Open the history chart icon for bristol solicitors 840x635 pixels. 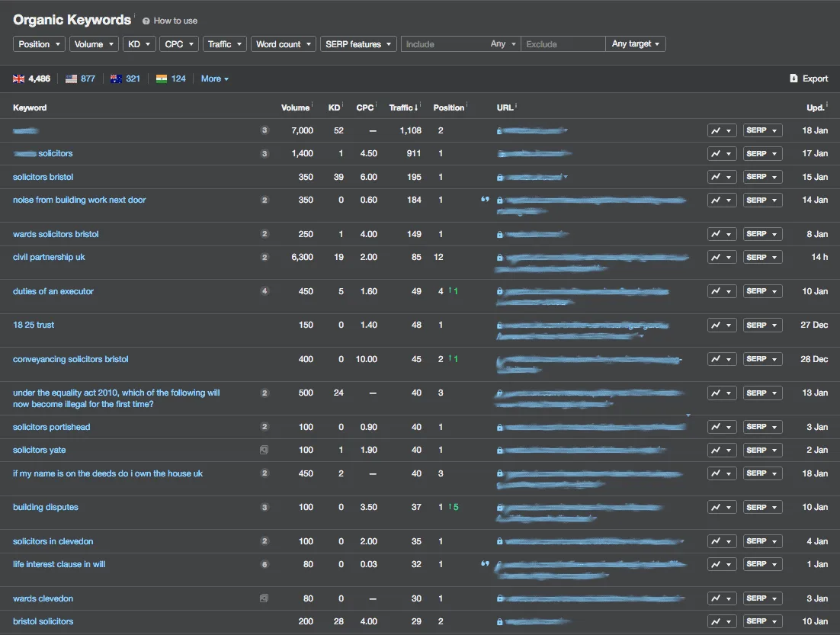(722, 621)
